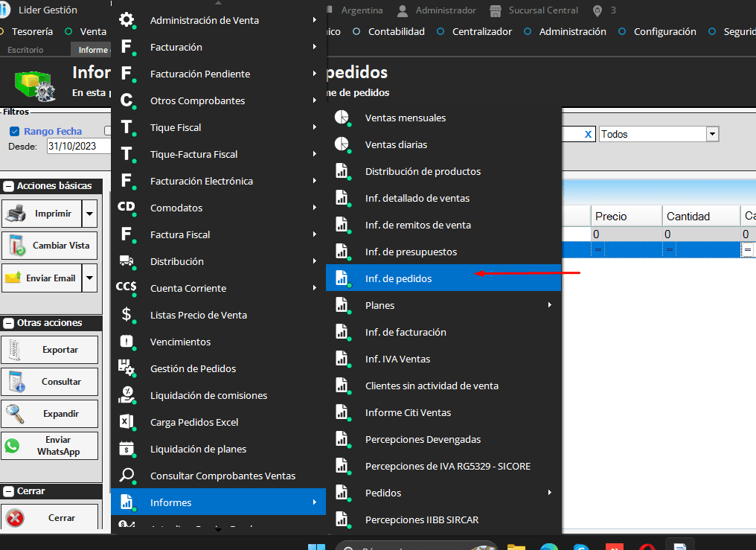The width and height of the screenshot is (756, 550).
Task: Click the WhatsApp icon in Otras acciones
Action: [12, 445]
